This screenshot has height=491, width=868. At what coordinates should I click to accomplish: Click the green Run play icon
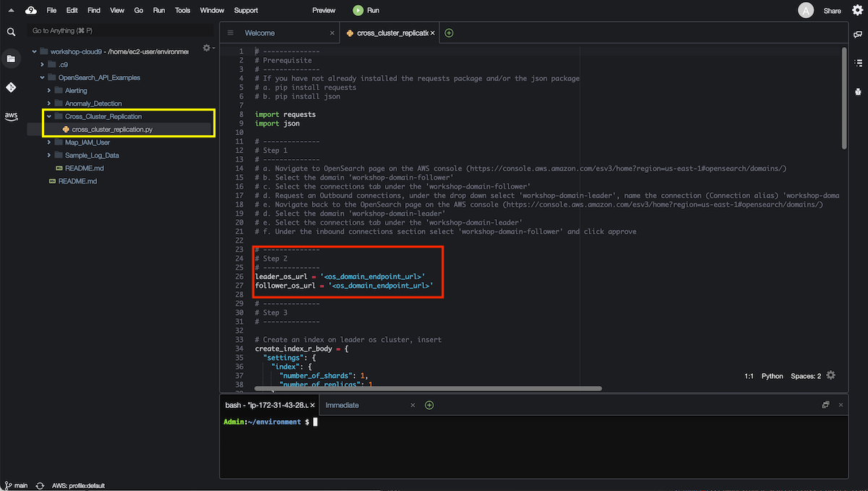pos(358,11)
